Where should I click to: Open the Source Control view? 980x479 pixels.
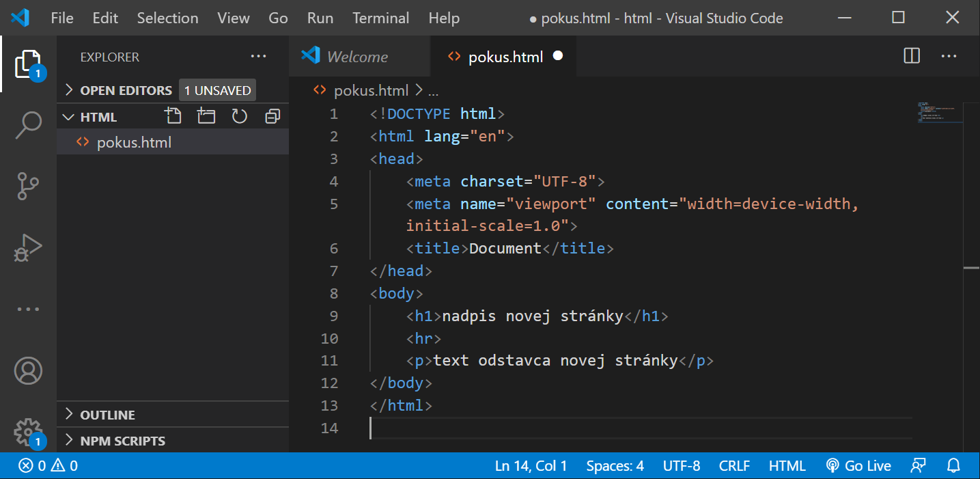tap(28, 185)
